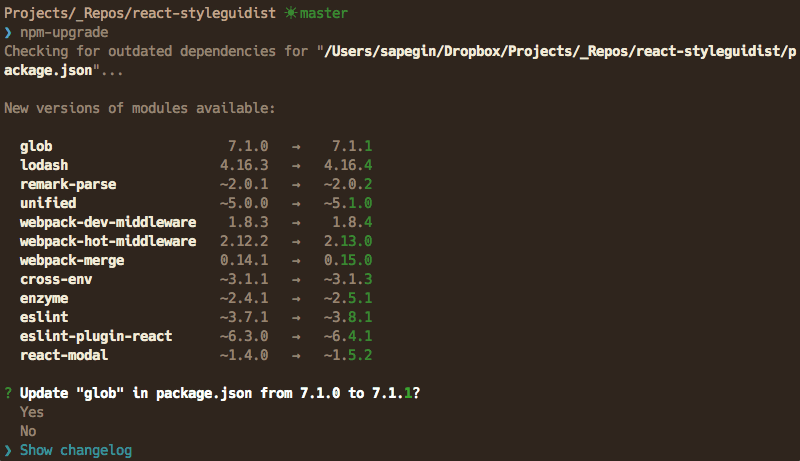The height and width of the screenshot is (461, 800).
Task: Click the prompt arrow before npm-upgrade
Action: click(x=8, y=33)
